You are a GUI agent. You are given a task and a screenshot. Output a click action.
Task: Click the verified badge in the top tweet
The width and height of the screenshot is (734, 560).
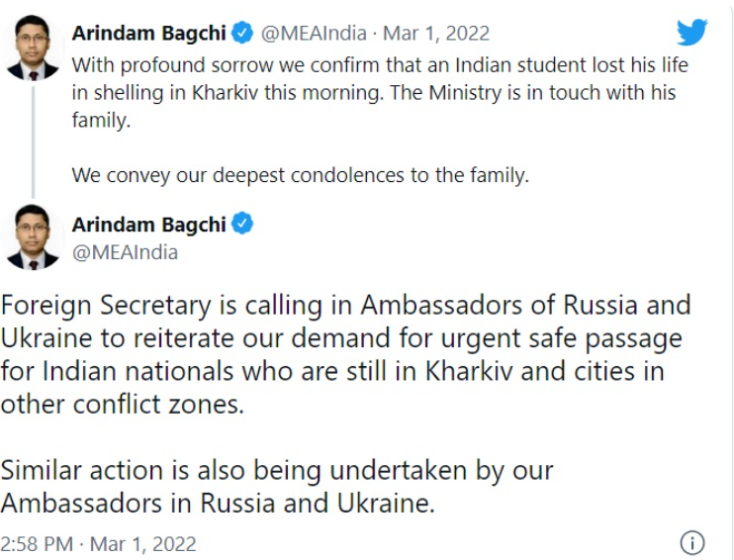(242, 33)
